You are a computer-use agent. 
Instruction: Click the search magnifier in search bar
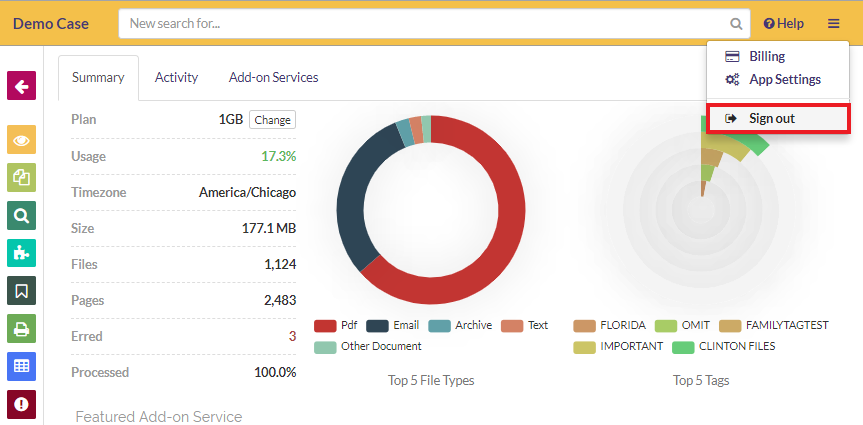tap(736, 23)
